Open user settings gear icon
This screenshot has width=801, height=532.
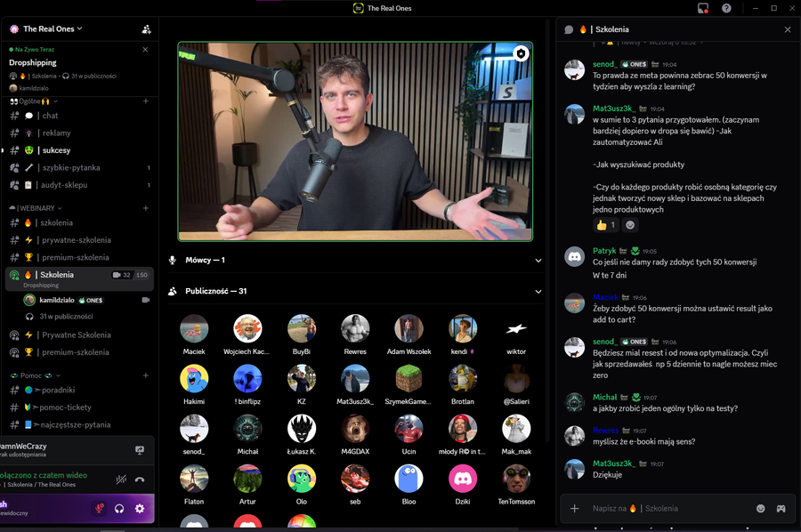coord(139,509)
